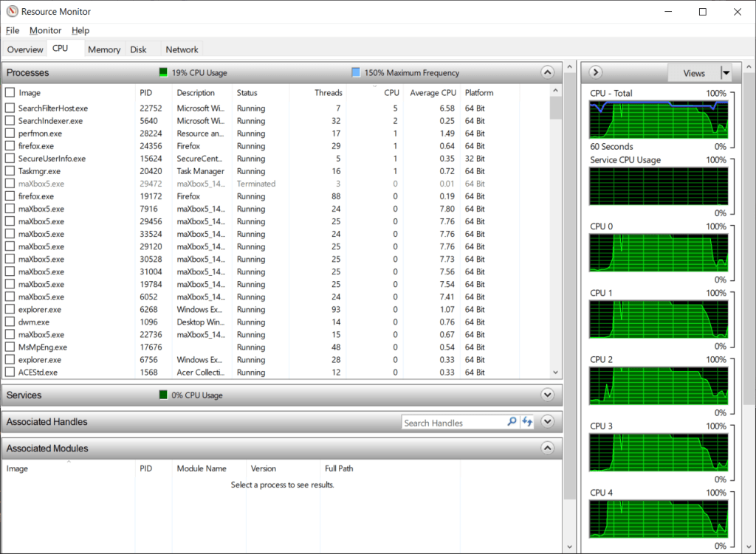756x554 pixels.
Task: Sort processes by Average CPU column
Action: click(x=433, y=93)
